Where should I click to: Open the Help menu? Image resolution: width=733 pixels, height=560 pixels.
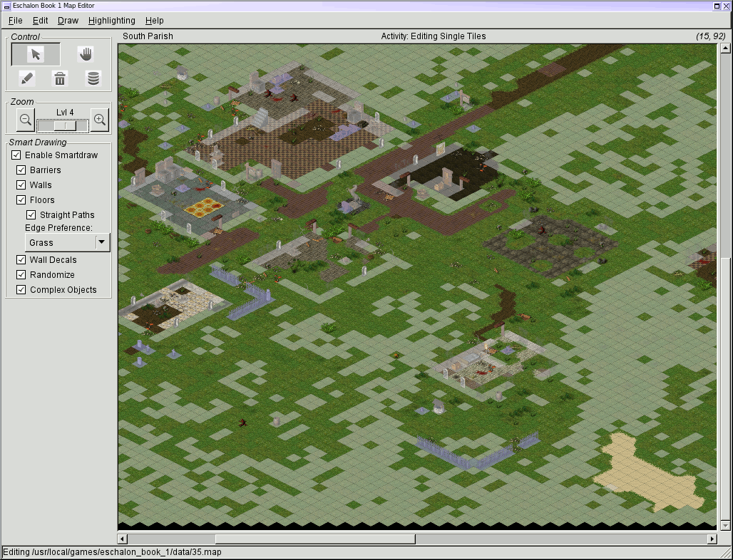154,21
